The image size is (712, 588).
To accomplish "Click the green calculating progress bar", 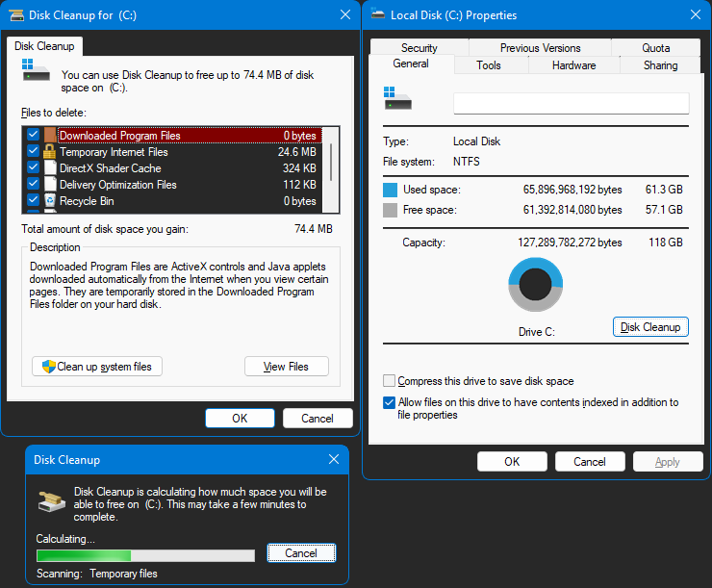I will tap(145, 556).
